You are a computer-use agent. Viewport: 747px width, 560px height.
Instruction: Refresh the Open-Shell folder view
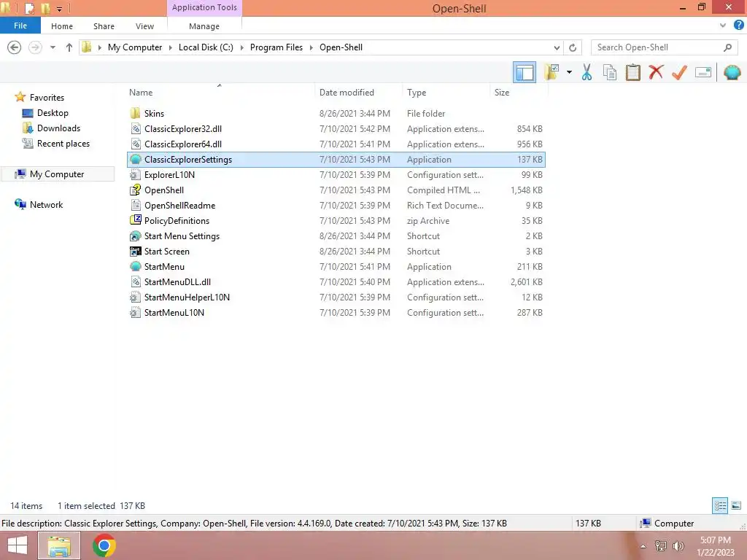573,47
